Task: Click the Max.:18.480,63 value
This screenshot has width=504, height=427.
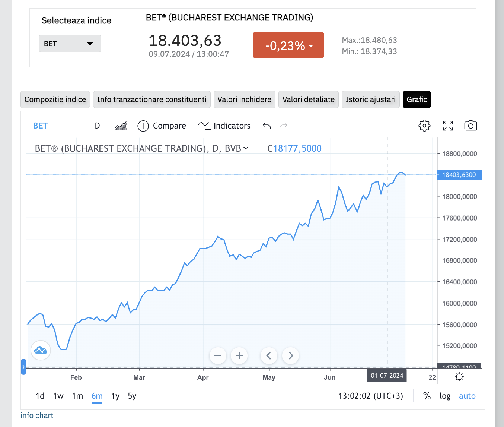Action: point(370,40)
